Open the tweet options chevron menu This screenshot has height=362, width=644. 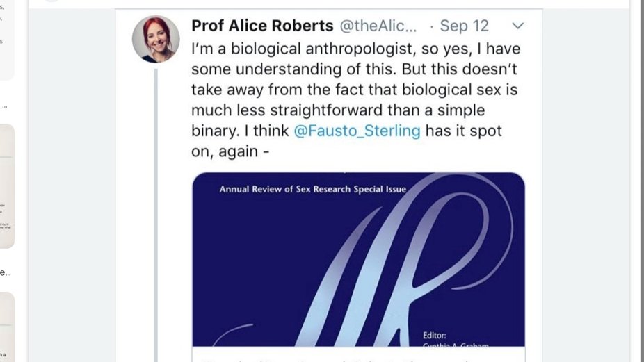[517, 26]
